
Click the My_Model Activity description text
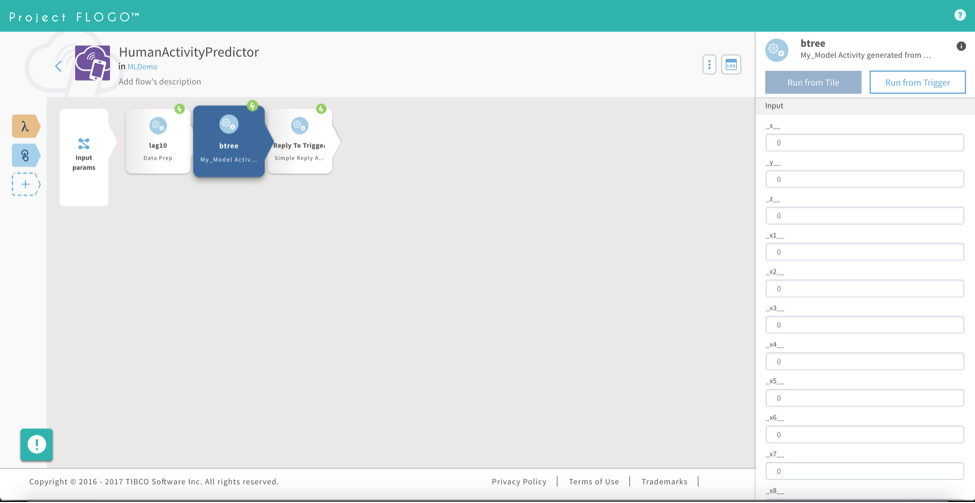866,55
